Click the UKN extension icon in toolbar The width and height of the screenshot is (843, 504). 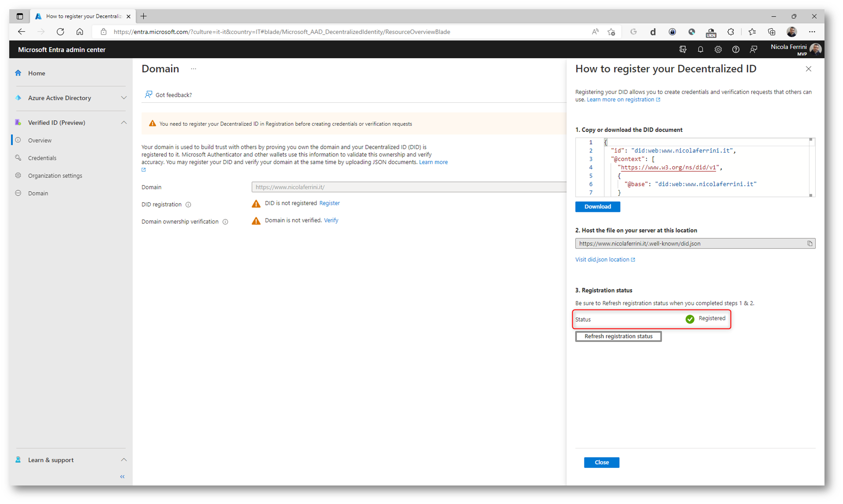pos(711,32)
